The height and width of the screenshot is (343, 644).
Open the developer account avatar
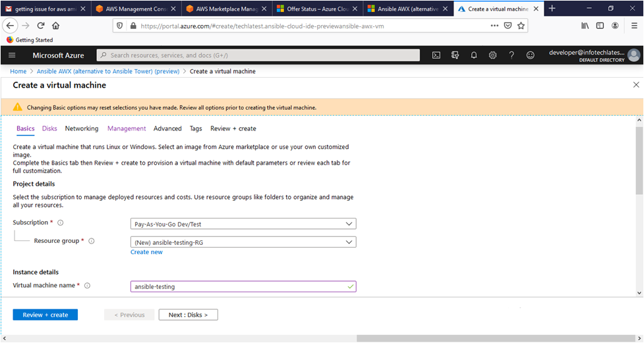(x=633, y=55)
